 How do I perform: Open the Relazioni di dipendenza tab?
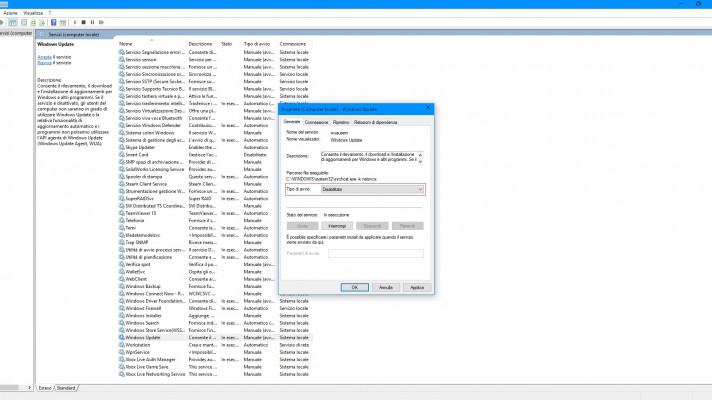pyautogui.click(x=389, y=122)
